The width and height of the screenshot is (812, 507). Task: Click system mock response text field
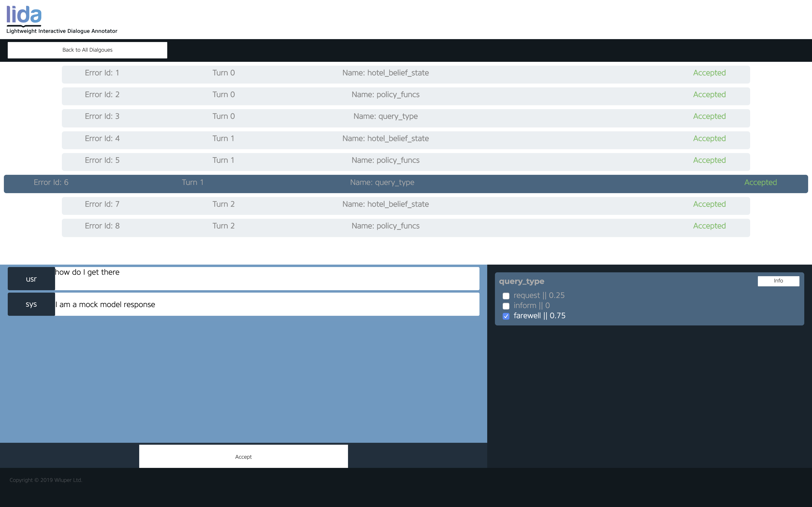[x=267, y=304]
